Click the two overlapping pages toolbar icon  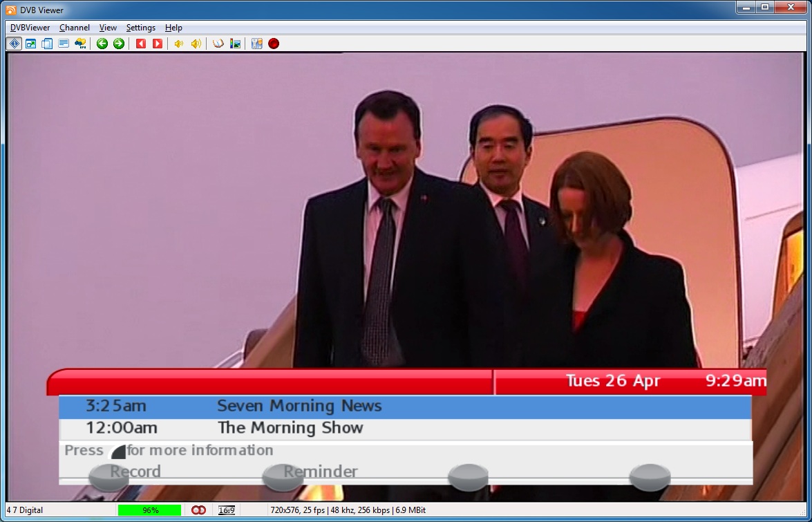pos(47,44)
